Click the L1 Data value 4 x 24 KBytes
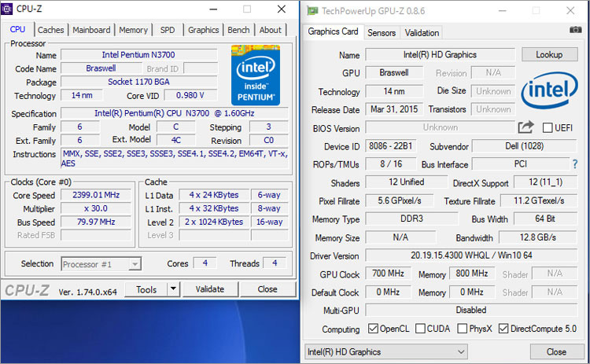Image resolution: width=590 pixels, height=364 pixels. [214, 195]
